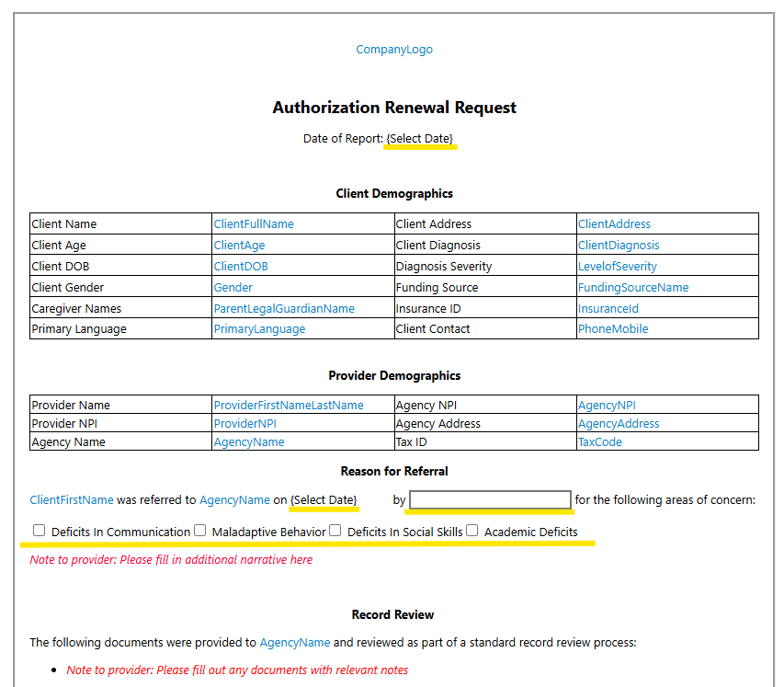Screen dimensions: 784x687
Task: Click the 'Client Diagnosis' label cell
Action: click(485, 246)
